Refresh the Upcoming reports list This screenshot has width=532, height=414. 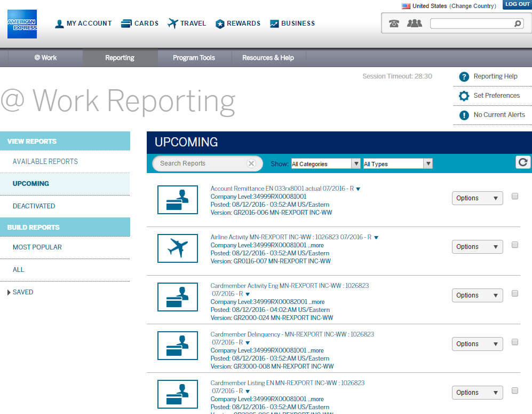tap(523, 162)
